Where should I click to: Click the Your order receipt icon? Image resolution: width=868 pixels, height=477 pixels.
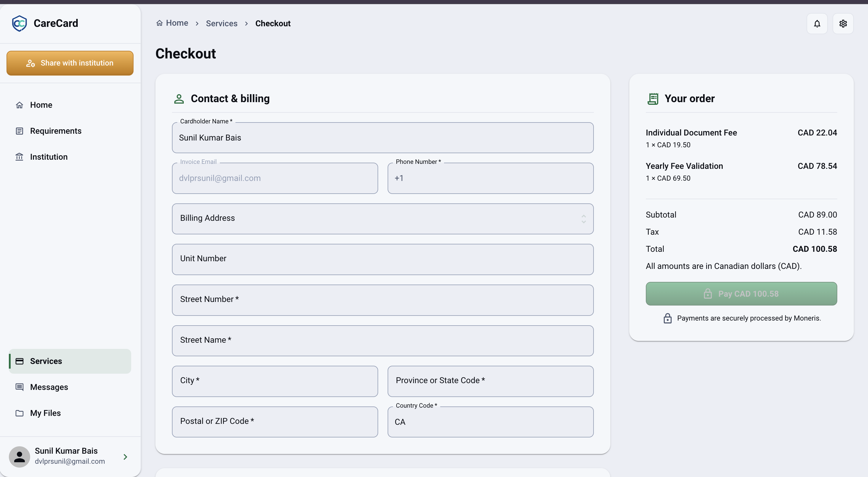pos(653,99)
